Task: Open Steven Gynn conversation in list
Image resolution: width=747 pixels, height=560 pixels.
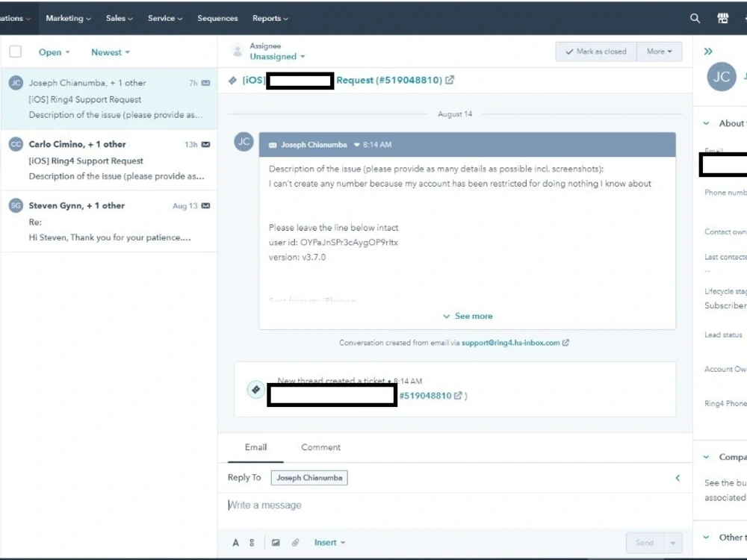Action: (109, 222)
